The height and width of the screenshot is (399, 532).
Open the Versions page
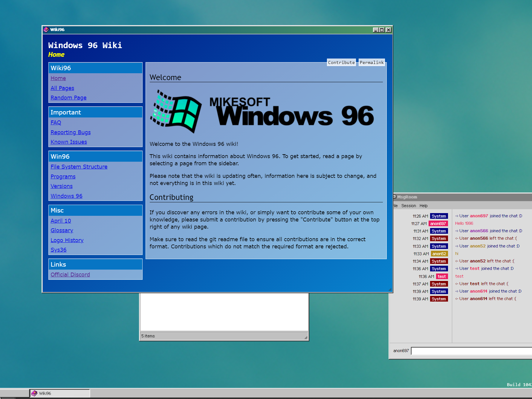click(62, 186)
